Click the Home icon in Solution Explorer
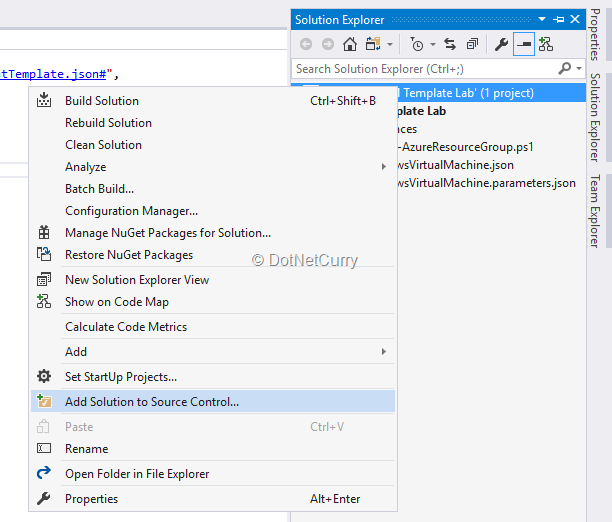 (350, 44)
